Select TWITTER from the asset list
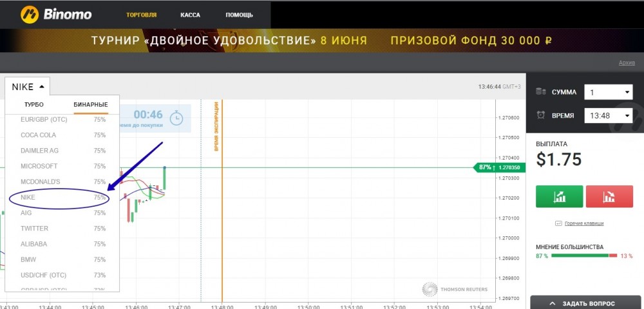 [x=63, y=228]
